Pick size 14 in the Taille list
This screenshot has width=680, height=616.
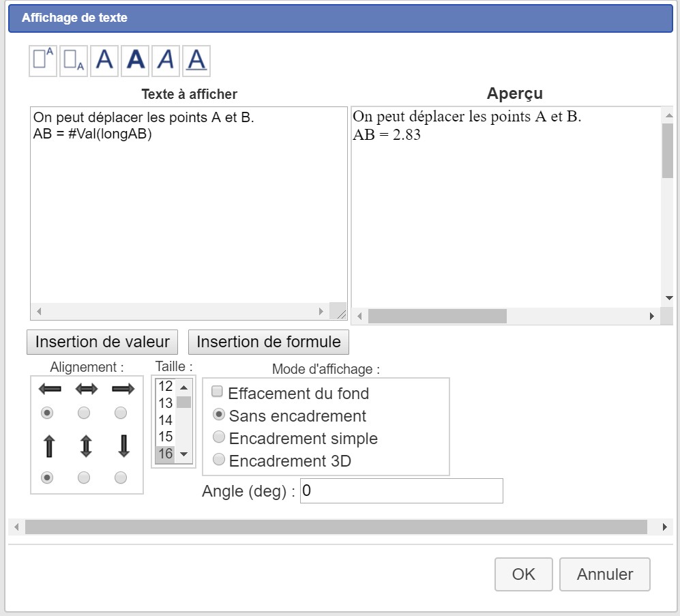165,420
